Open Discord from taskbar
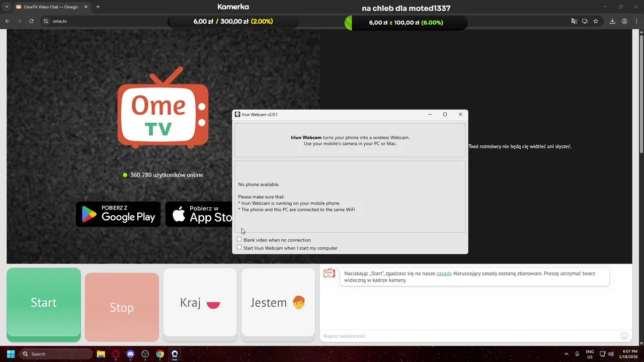 pos(130,354)
